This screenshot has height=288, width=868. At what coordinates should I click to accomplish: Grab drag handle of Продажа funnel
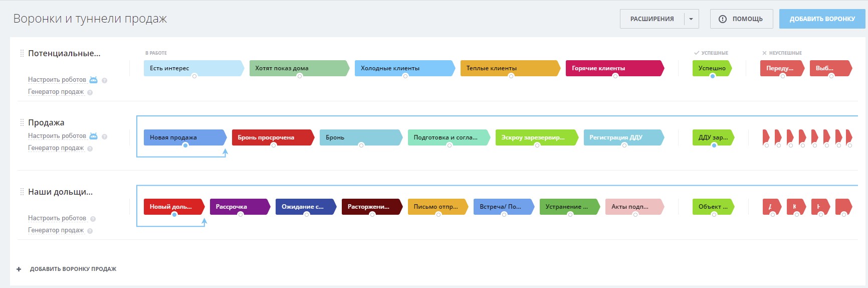coord(22,122)
